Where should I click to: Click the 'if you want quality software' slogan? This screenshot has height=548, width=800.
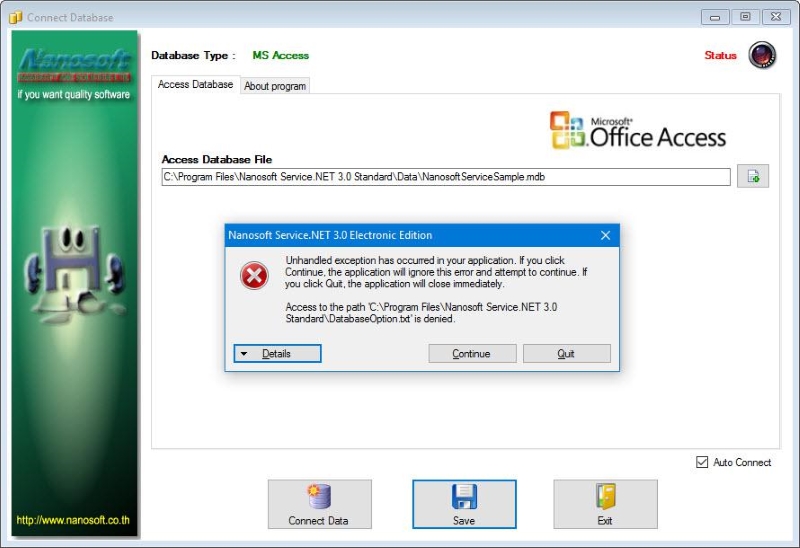(73, 94)
